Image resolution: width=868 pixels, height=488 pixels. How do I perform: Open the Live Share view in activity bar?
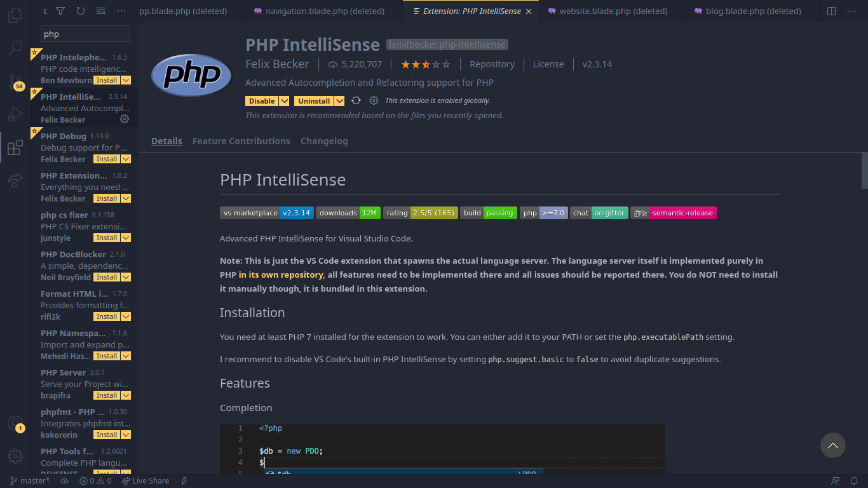15,181
